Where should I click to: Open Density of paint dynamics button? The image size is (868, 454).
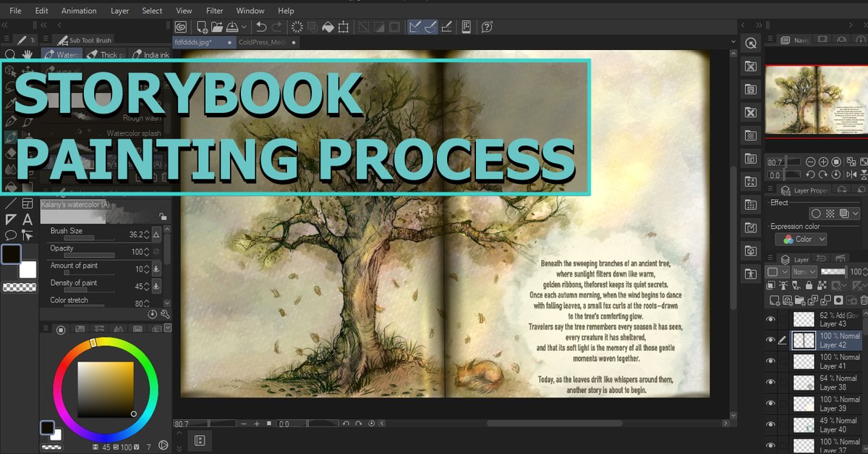coord(158,287)
